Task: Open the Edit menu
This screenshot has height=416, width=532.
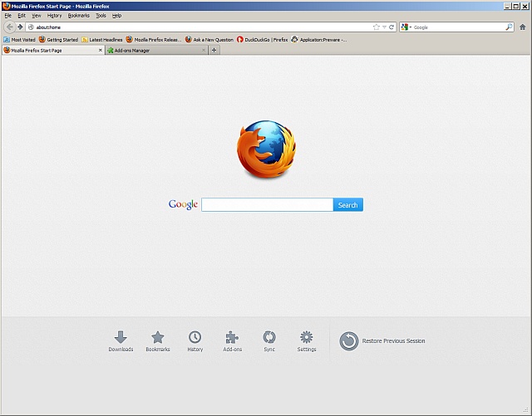Action: [x=22, y=16]
